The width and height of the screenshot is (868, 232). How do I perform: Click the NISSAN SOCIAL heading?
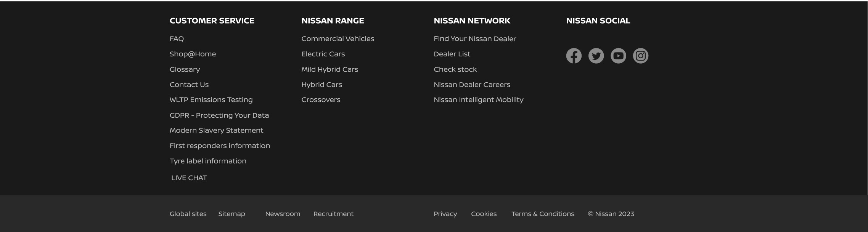598,21
